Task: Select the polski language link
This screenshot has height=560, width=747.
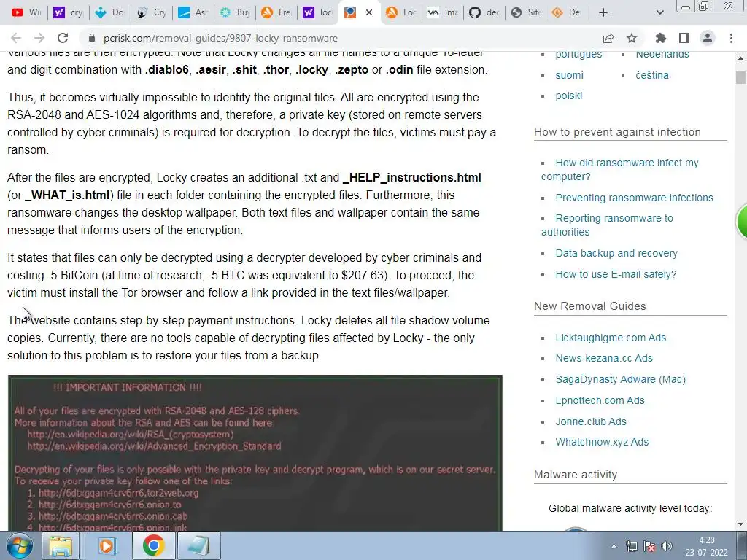Action: (x=569, y=96)
